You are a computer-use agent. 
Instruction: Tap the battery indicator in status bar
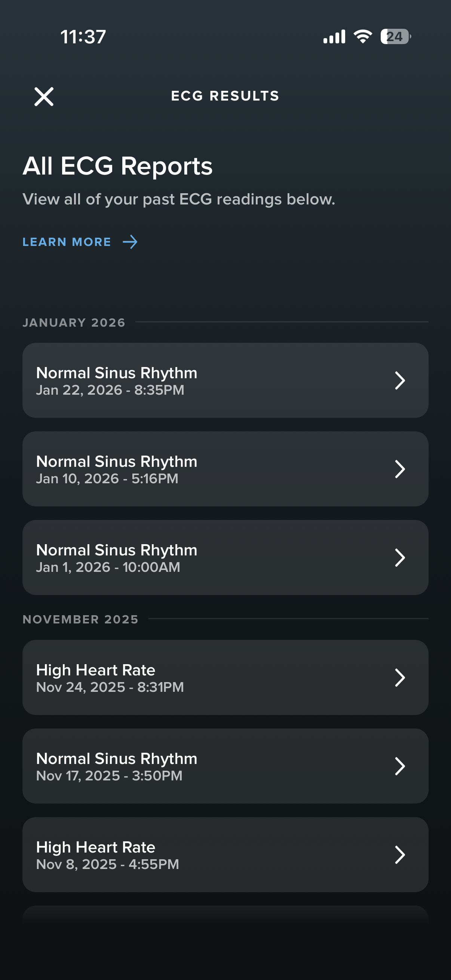(x=395, y=37)
